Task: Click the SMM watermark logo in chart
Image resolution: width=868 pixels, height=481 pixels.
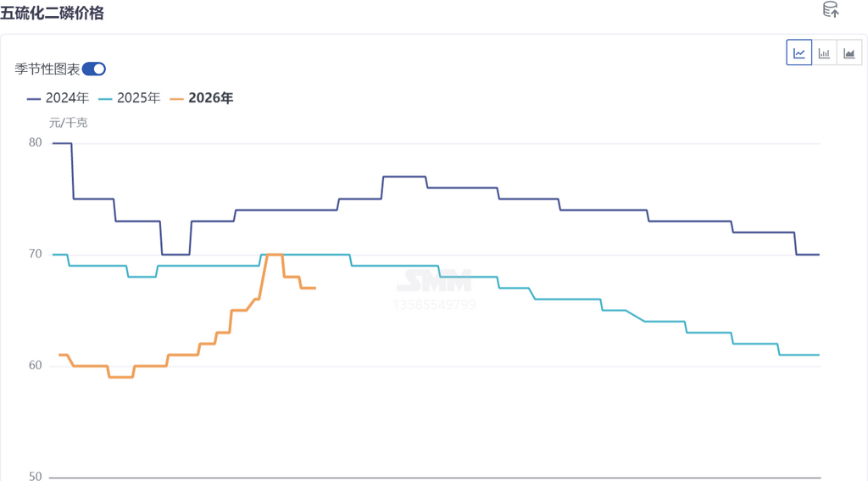Action: point(434,280)
